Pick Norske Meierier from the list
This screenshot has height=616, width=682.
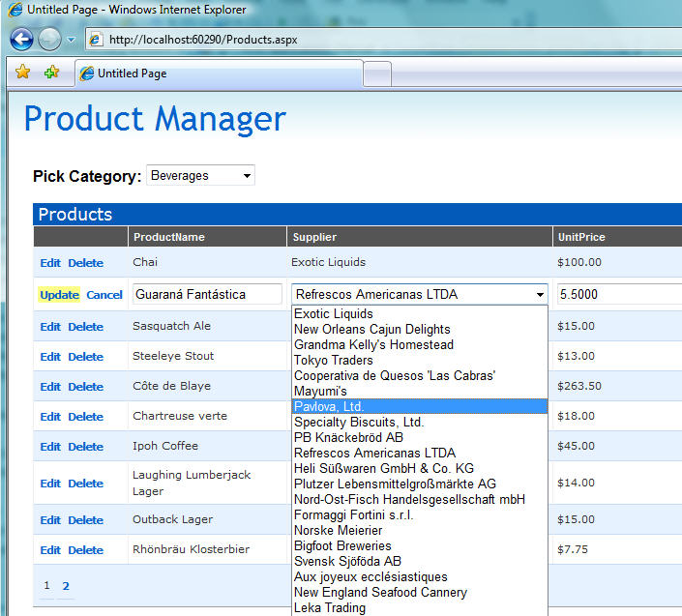pos(420,530)
